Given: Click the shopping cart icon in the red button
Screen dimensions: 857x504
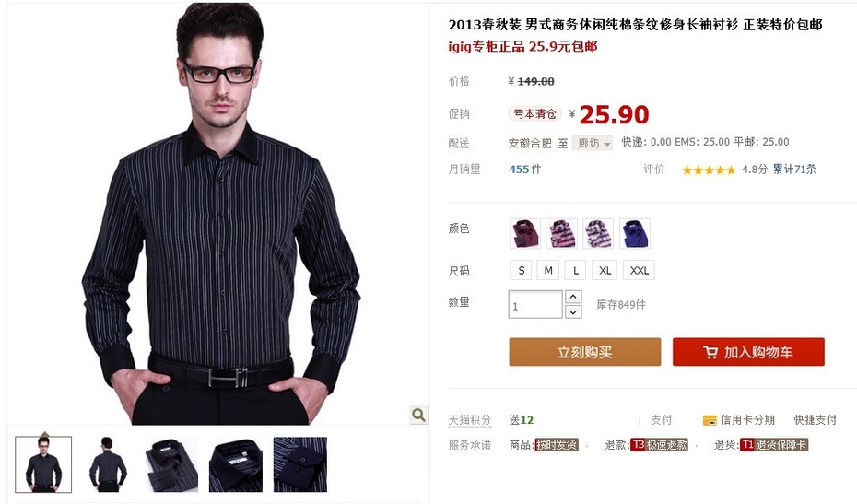Looking at the screenshot, I should [710, 353].
